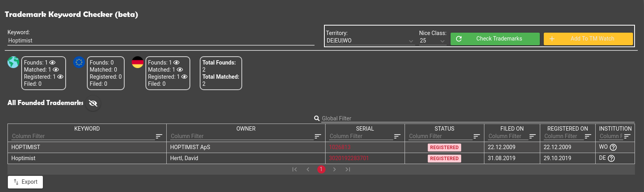
Task: Hide All Founded Trademarks with crossed-eye button
Action: (93, 103)
